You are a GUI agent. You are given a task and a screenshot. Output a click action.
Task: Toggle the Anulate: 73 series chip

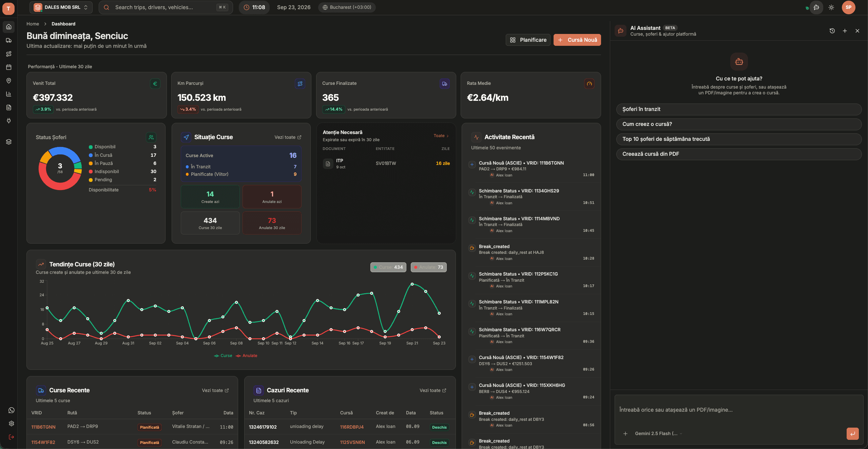point(429,267)
